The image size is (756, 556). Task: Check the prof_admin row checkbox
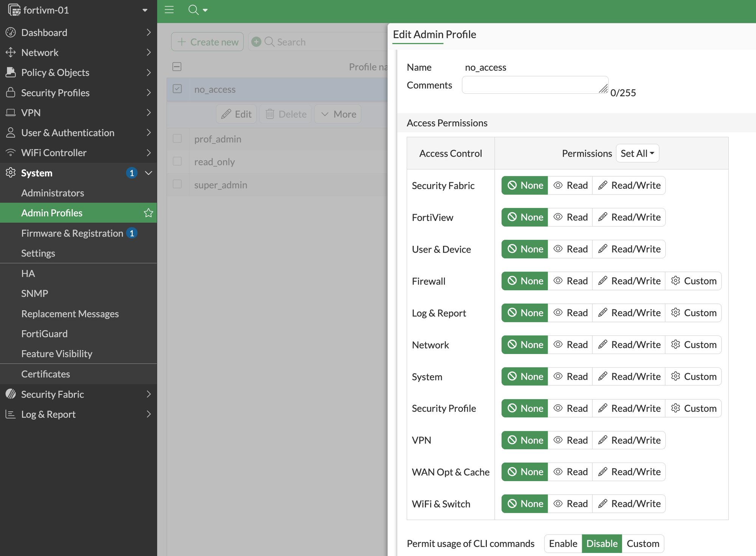coord(177,139)
